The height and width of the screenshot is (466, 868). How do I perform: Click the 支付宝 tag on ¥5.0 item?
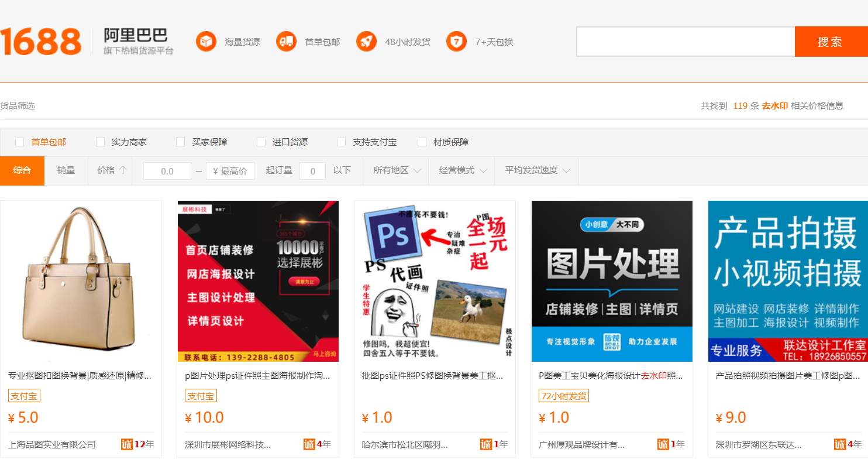tap(24, 396)
